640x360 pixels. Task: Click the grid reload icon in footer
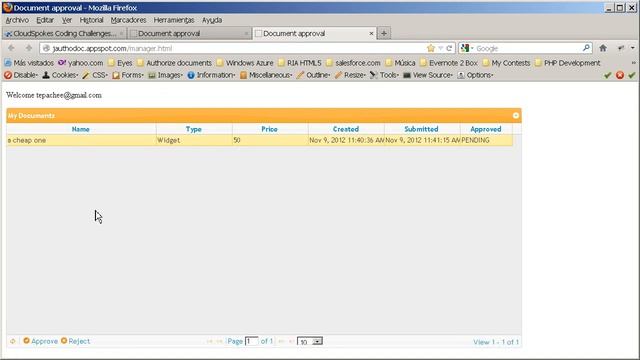coord(13,341)
